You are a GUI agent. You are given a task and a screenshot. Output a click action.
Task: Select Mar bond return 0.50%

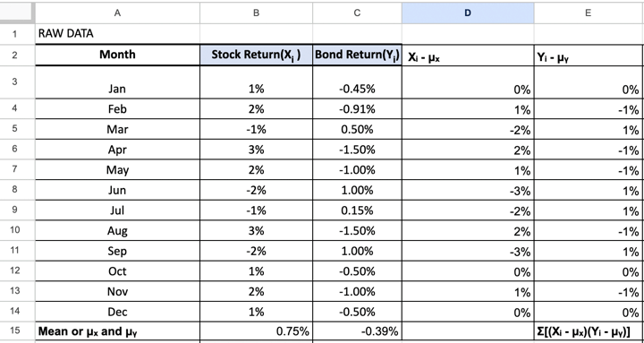tap(357, 129)
